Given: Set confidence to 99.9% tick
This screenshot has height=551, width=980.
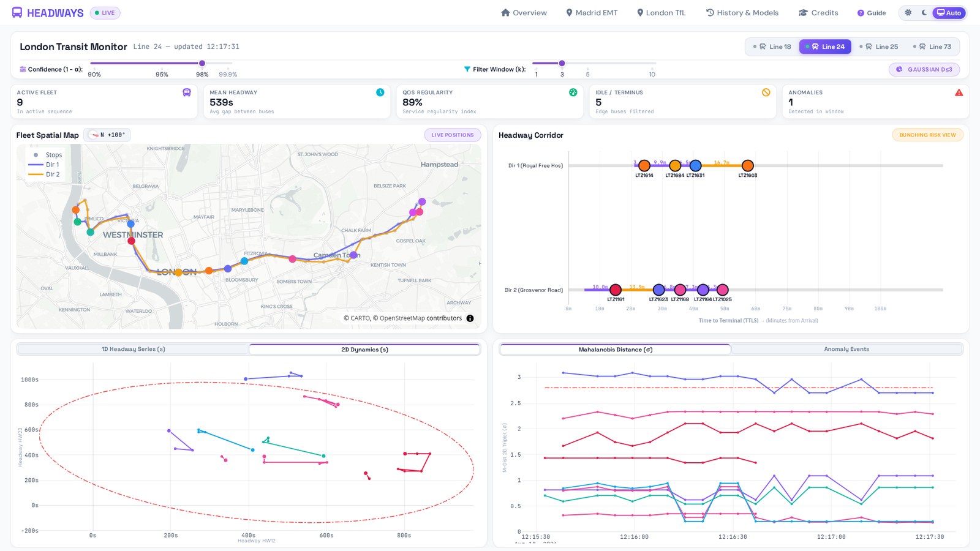Looking at the screenshot, I should point(228,74).
